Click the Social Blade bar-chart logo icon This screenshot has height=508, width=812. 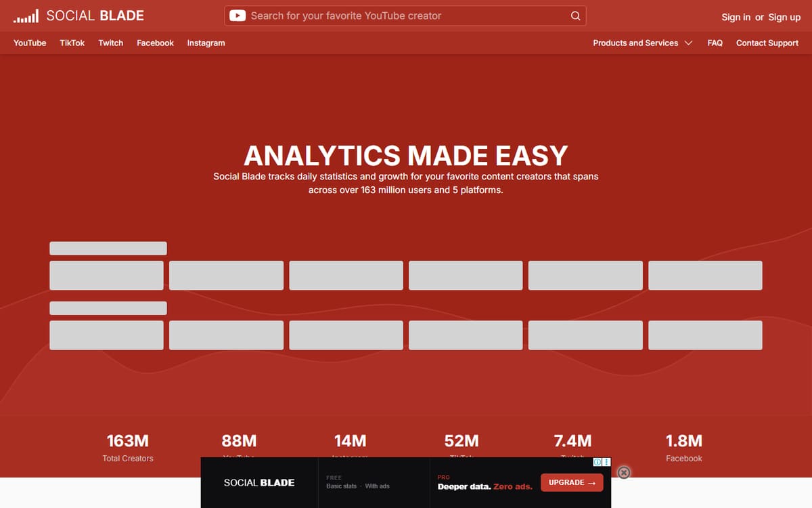coord(26,16)
